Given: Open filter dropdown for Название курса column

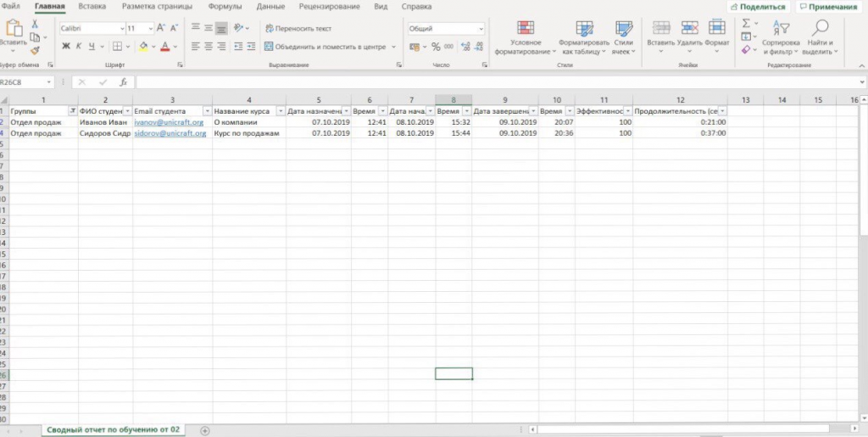Looking at the screenshot, I should (x=280, y=111).
